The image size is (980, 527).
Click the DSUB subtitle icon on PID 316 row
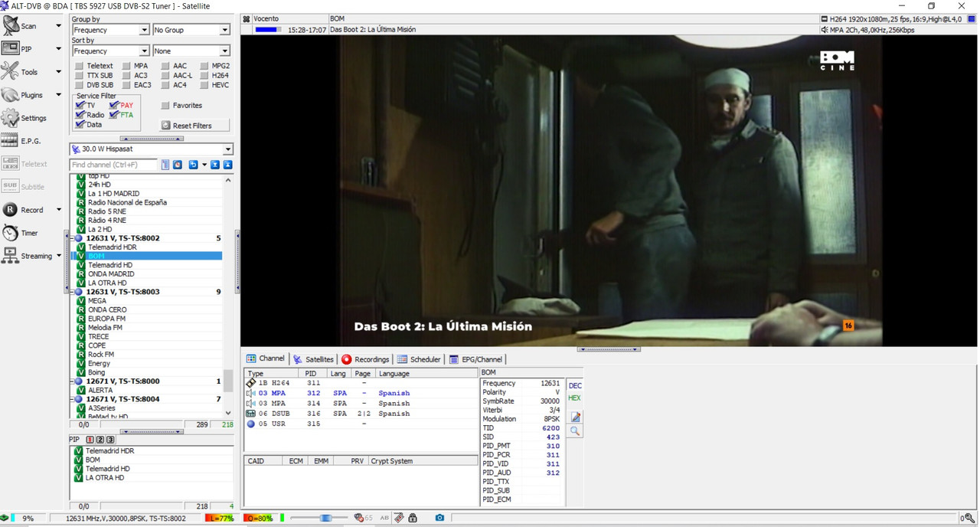250,414
